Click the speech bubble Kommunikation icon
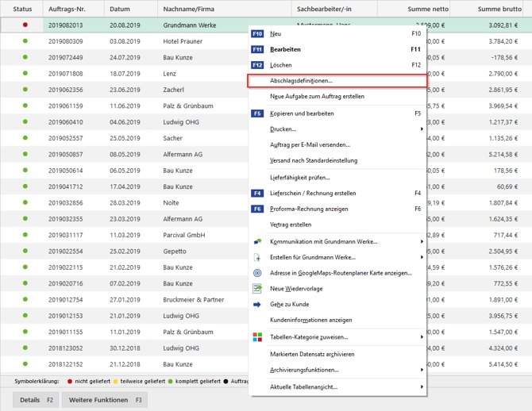Image resolution: width=532 pixels, height=411 pixels. [257, 242]
